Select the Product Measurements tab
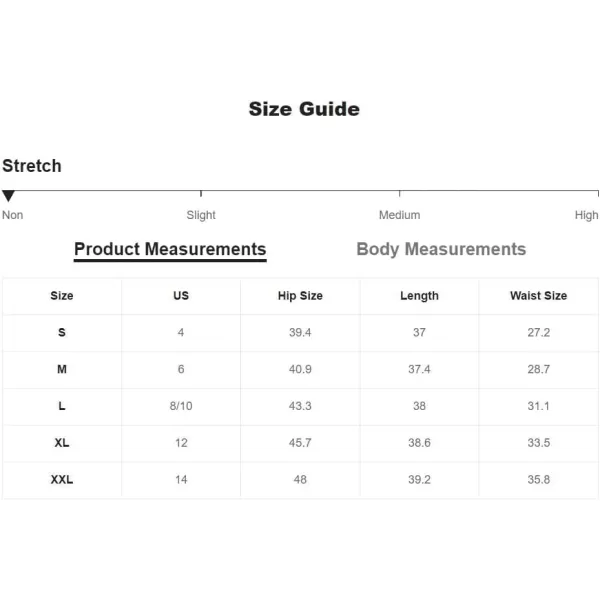 coord(170,250)
